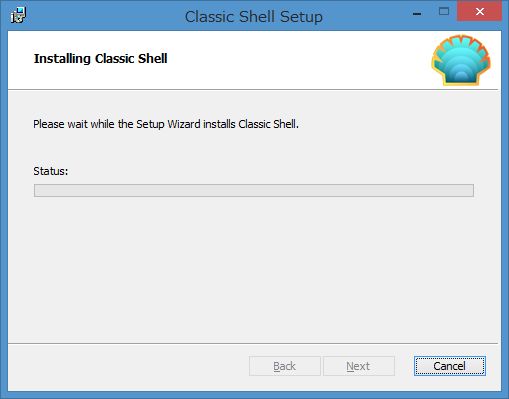
Task: Click the empty gray area below the progress bar
Action: point(254,267)
